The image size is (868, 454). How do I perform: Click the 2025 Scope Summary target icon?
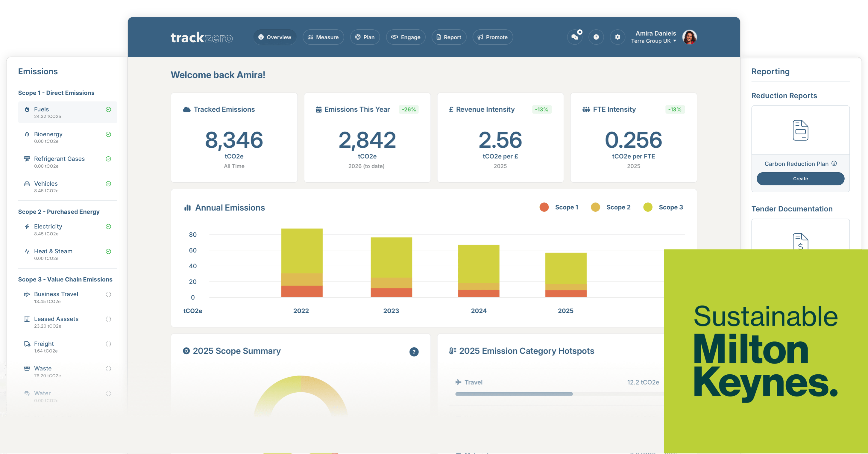click(186, 351)
